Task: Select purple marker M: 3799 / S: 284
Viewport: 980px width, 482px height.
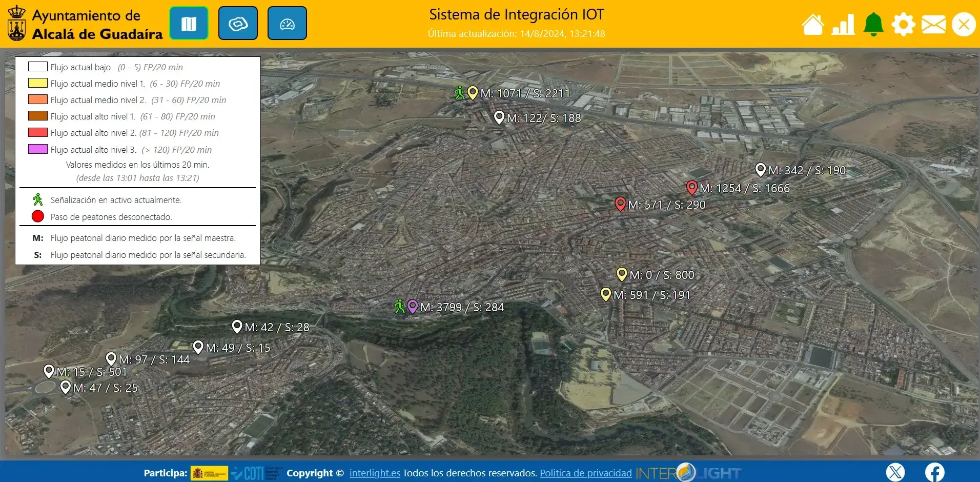Action: click(x=413, y=306)
